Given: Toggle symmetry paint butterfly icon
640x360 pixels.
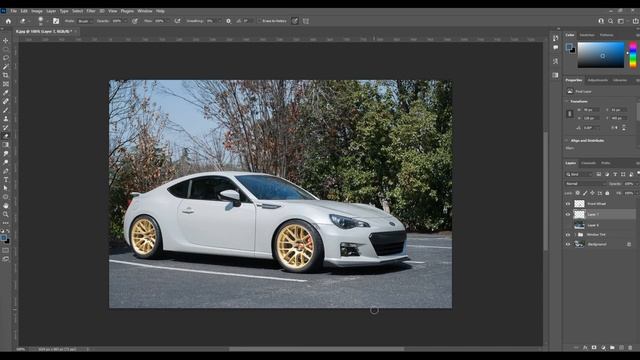Looking at the screenshot, I should (306, 21).
